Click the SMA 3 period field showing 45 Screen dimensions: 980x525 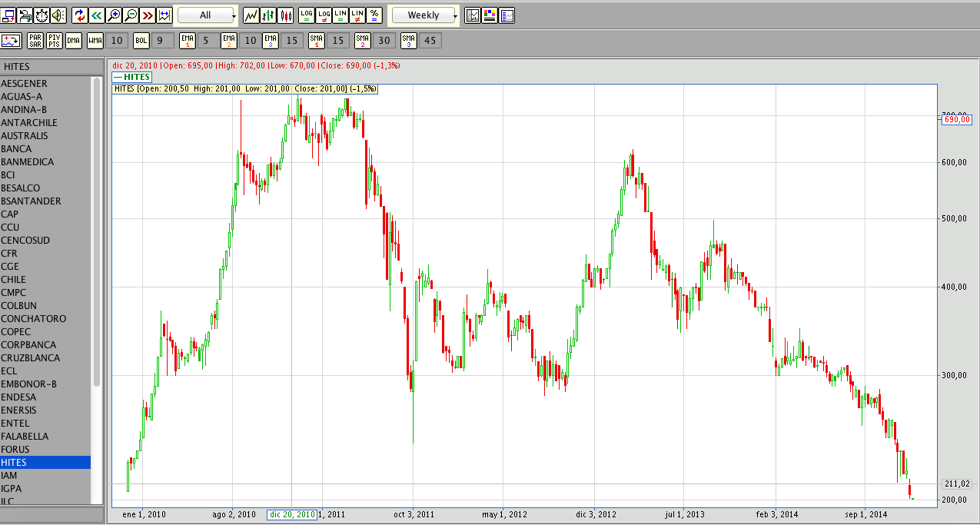430,41
